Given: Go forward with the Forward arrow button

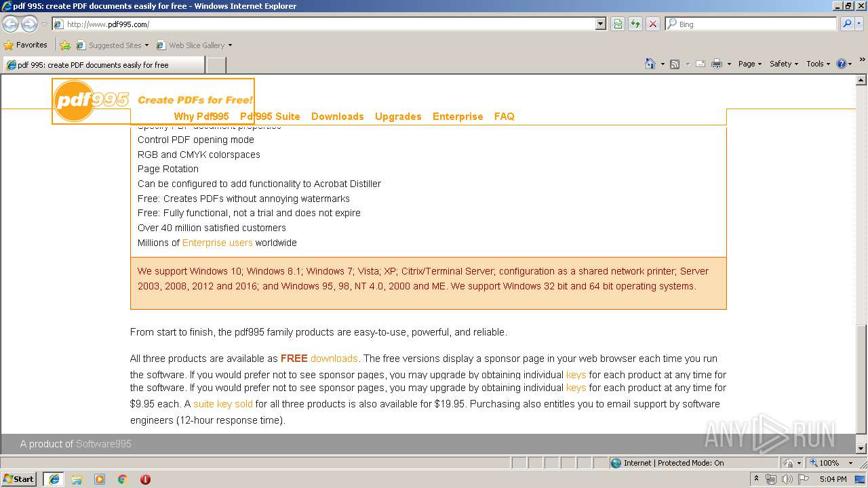Looking at the screenshot, I should [29, 24].
